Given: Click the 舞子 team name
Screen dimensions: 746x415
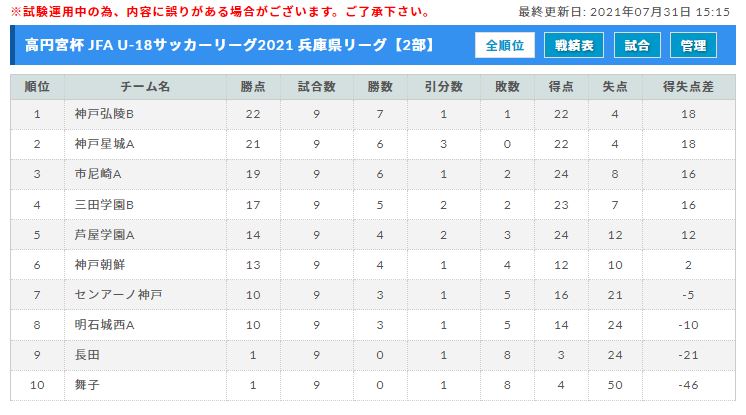Looking at the screenshot, I should click(x=87, y=385).
